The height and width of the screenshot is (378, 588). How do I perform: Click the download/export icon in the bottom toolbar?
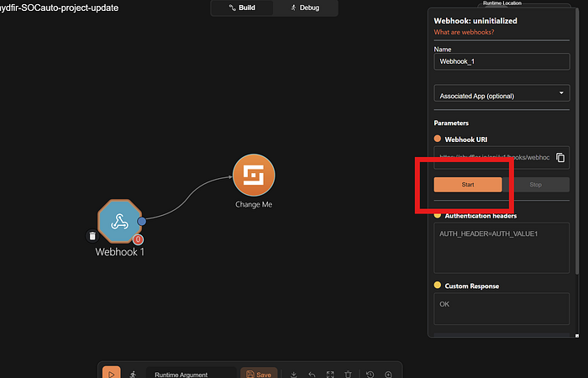294,375
